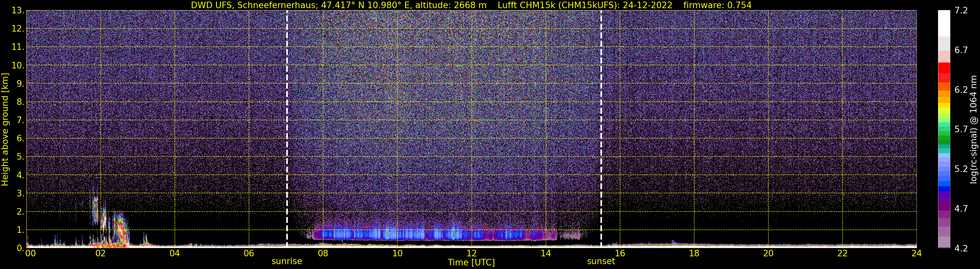Click 'firmware: 0.754' in the title
Image resolution: width=980 pixels, height=269 pixels.
(718, 5)
